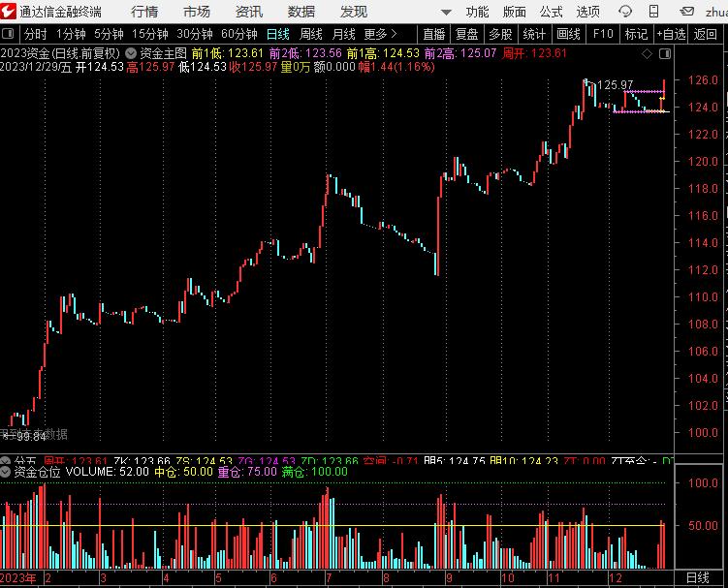
Task: Open the 选项 options menu
Action: pyautogui.click(x=587, y=12)
